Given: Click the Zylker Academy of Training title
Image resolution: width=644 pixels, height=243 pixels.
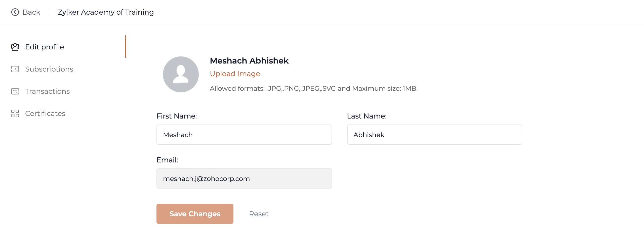Looking at the screenshot, I should point(106,12).
